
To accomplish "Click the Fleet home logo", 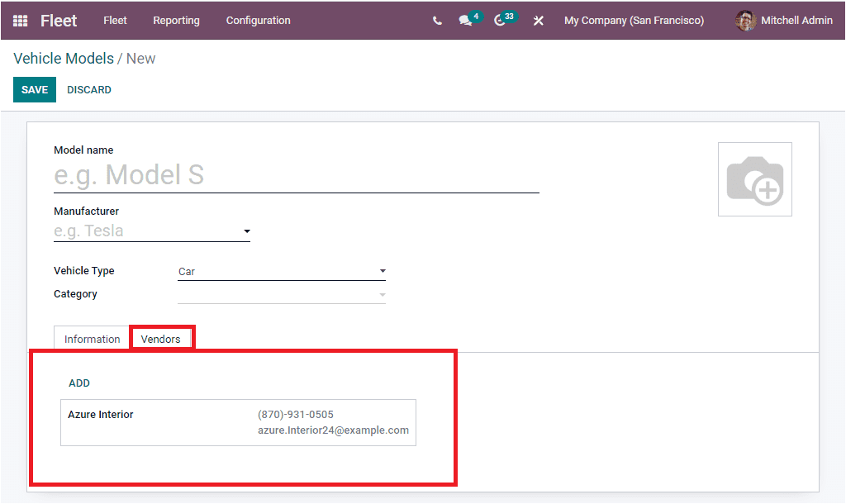I will (59, 21).
